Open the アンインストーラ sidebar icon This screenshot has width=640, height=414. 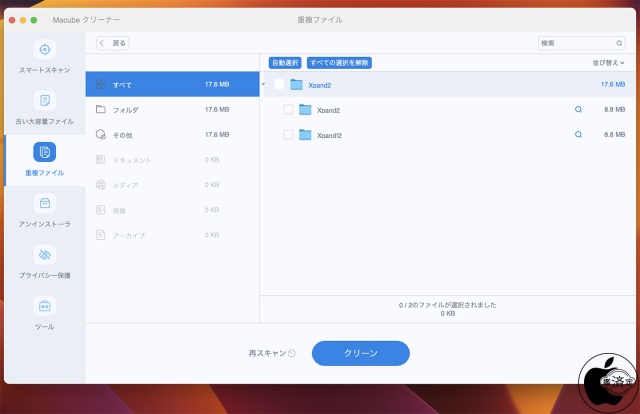[44, 203]
